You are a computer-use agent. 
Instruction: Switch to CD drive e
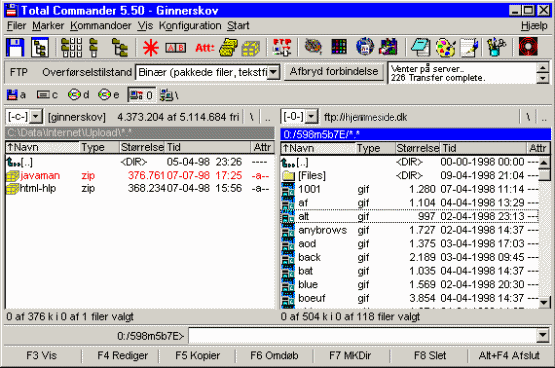pyautogui.click(x=109, y=95)
